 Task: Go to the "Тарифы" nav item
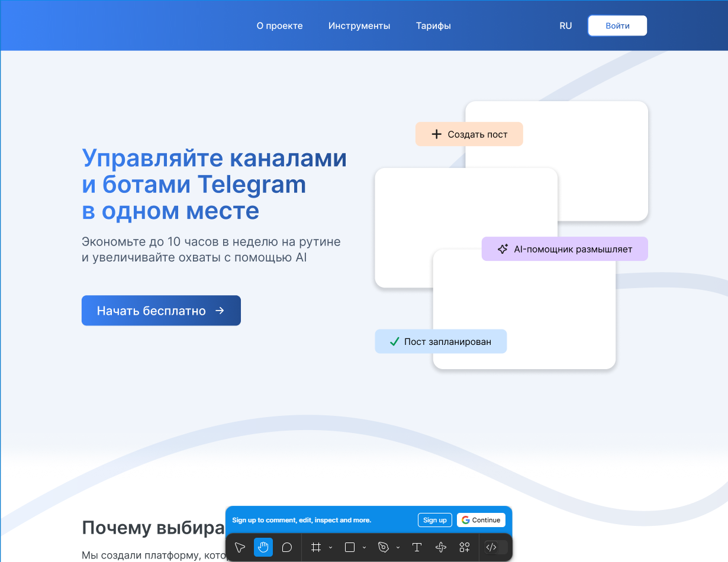click(433, 26)
